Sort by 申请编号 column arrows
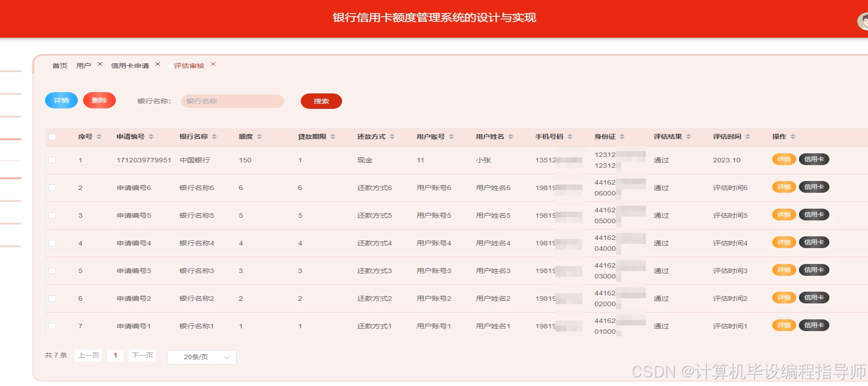This screenshot has height=386, width=868. [151, 137]
